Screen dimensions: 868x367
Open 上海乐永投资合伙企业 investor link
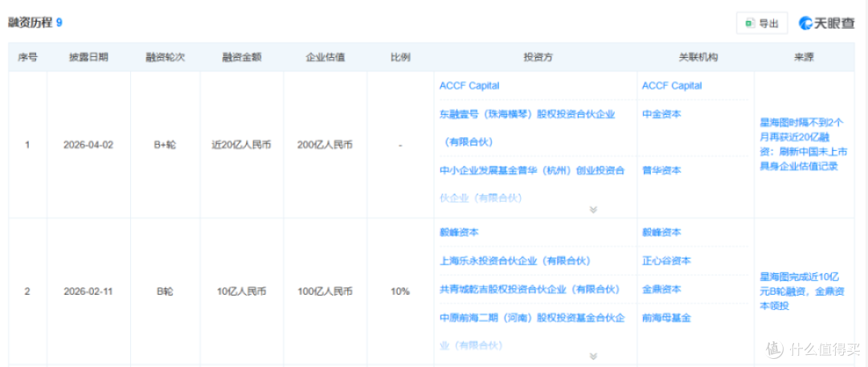(515, 260)
